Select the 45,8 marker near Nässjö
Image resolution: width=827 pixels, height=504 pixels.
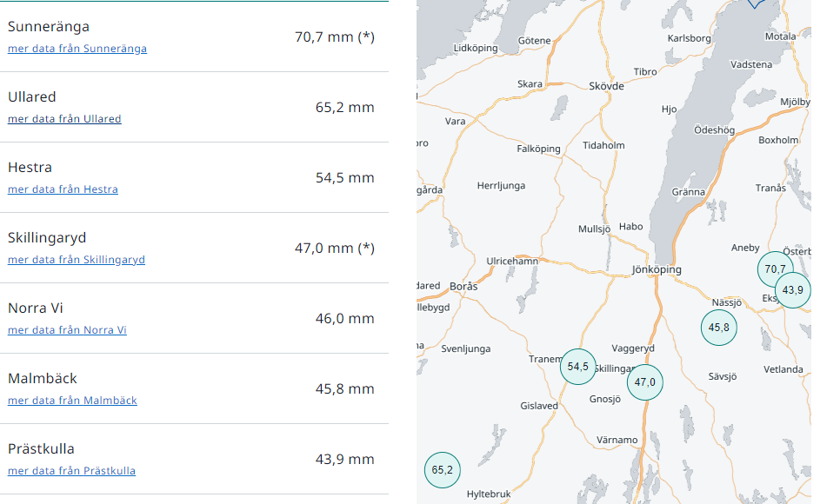718,327
